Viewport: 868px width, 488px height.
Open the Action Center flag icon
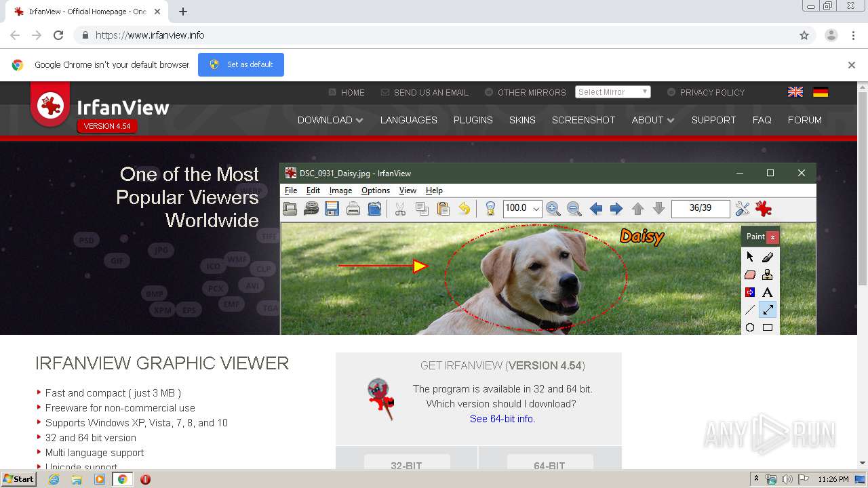click(804, 479)
